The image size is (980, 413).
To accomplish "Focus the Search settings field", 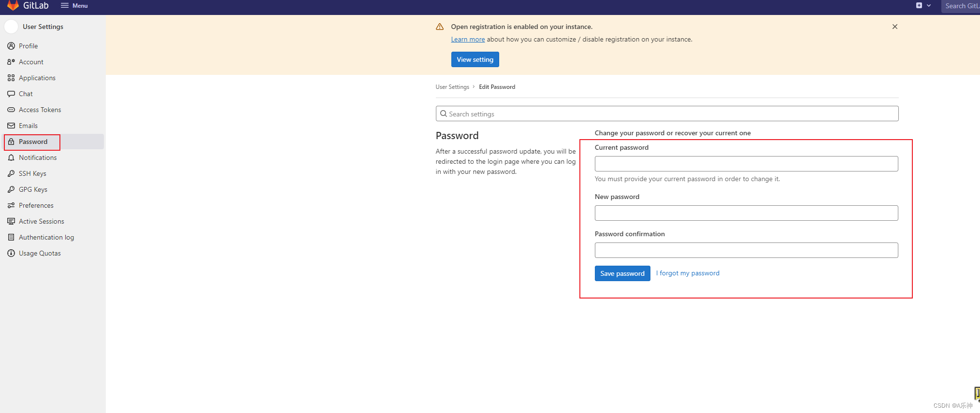I will 667,114.
